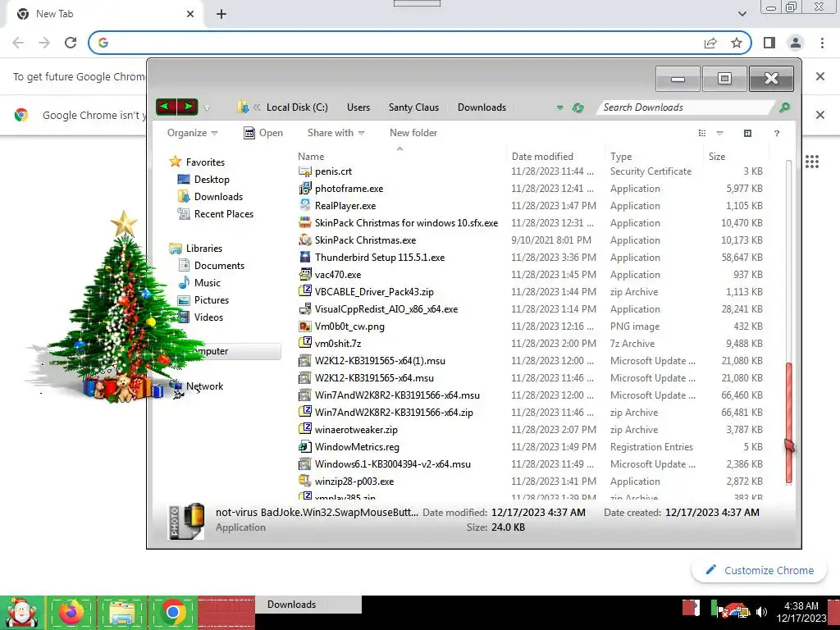This screenshot has width=840, height=630.
Task: Select W2K12-KB3191565-x64.msu file name
Action: [x=374, y=377]
